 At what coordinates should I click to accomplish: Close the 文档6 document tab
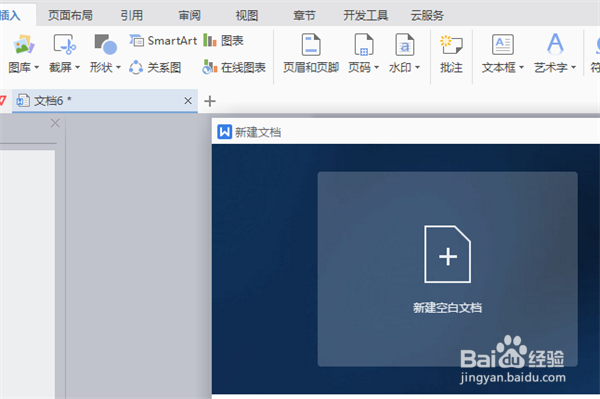pos(188,101)
